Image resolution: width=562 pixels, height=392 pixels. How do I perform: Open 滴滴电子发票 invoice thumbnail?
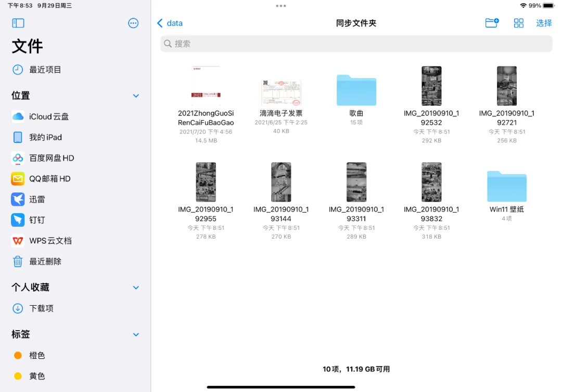281,93
